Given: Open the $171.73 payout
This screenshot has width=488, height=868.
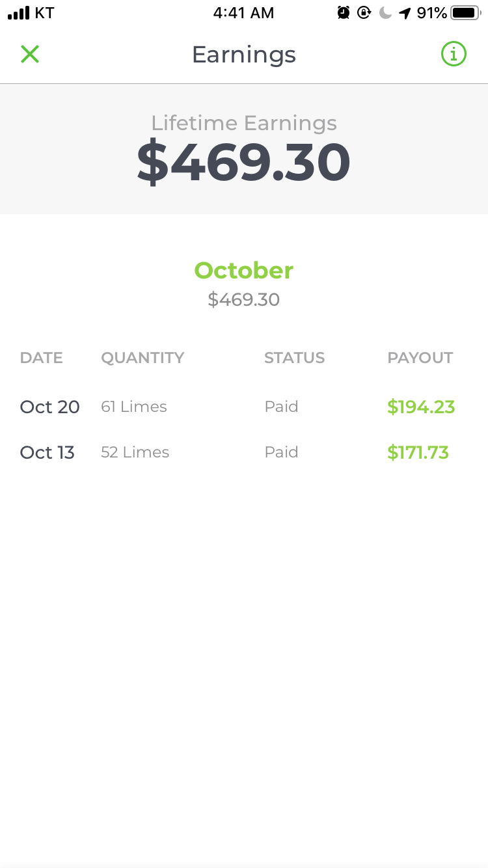Looking at the screenshot, I should pos(418,452).
